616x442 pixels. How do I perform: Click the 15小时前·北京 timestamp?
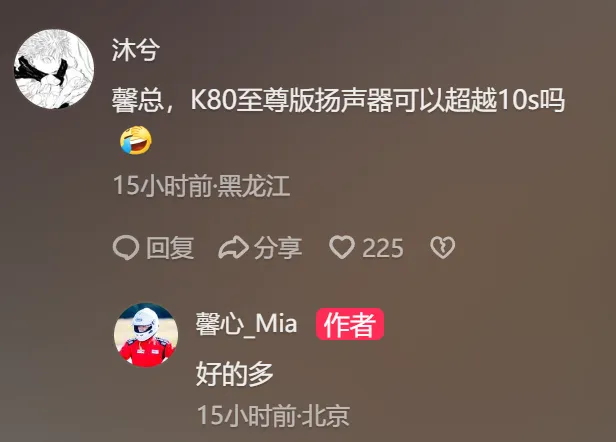[273, 415]
